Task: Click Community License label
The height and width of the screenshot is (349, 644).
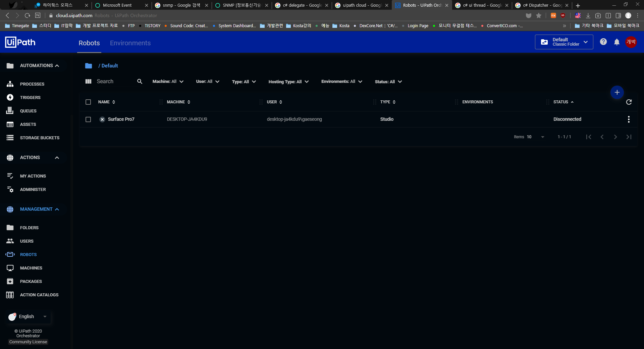Action: click(28, 342)
